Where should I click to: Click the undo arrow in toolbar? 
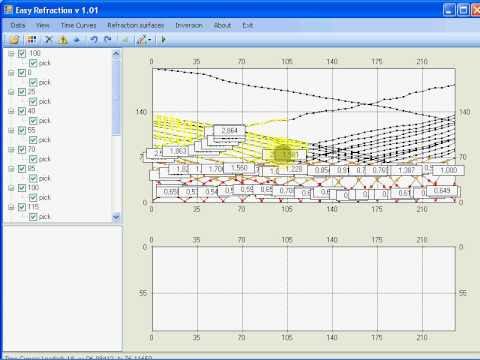tap(94, 40)
